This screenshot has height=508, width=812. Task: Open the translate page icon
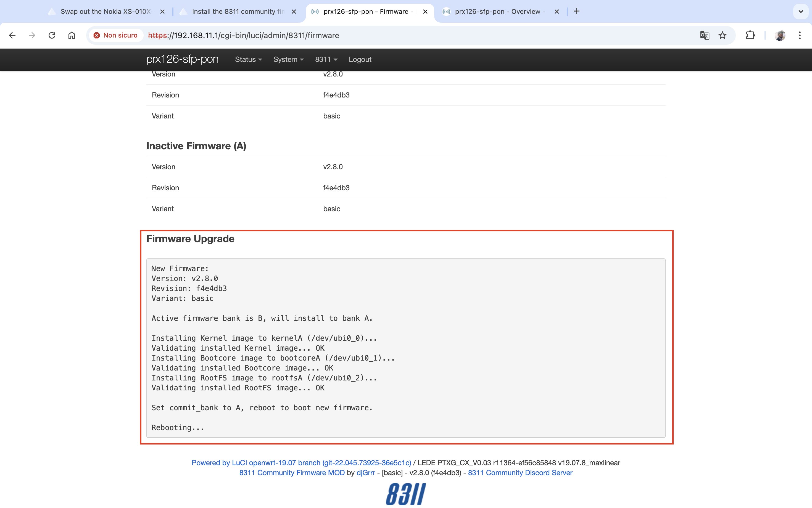click(705, 35)
